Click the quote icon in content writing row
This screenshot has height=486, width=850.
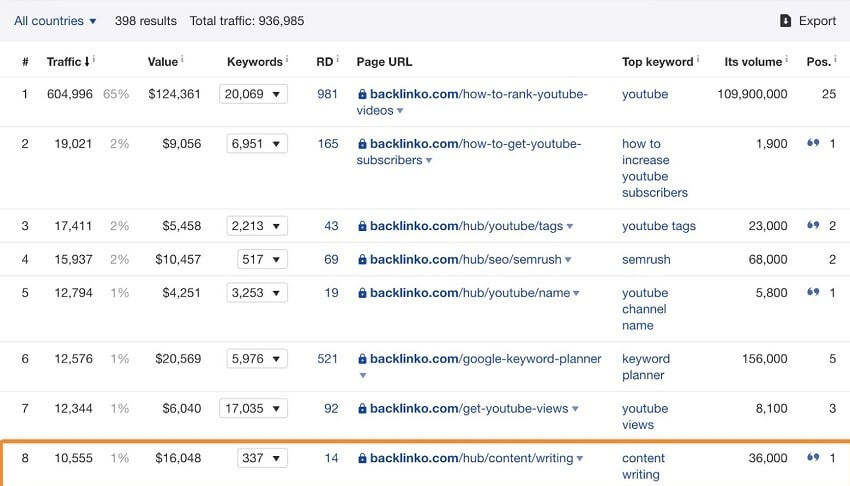tap(813, 458)
